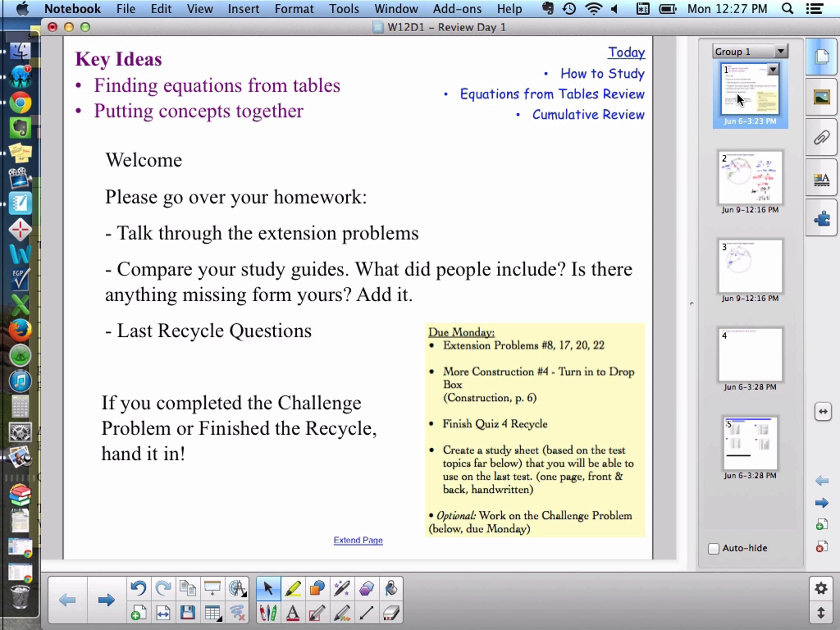Open page 1 thumbnail menu arrow
This screenshot has width=840, height=630.
[773, 70]
